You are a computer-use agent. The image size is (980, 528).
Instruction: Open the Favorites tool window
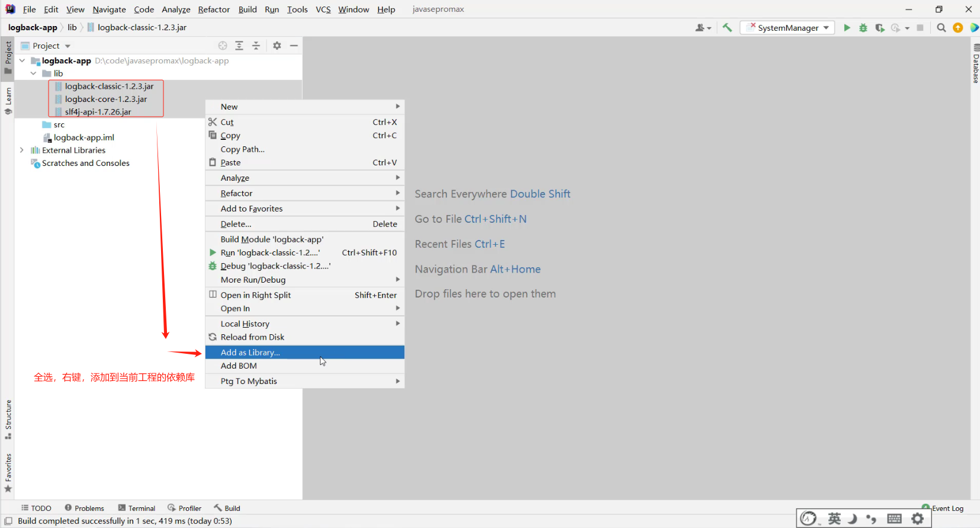(8, 473)
